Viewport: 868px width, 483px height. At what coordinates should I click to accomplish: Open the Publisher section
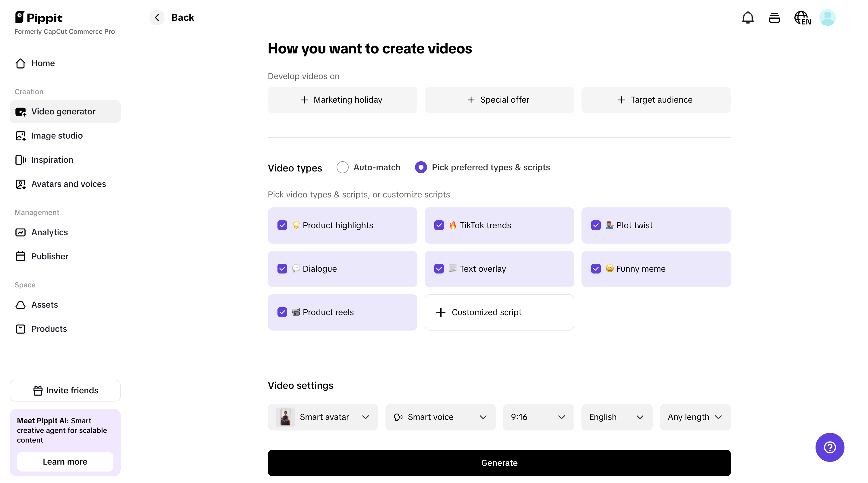point(50,256)
